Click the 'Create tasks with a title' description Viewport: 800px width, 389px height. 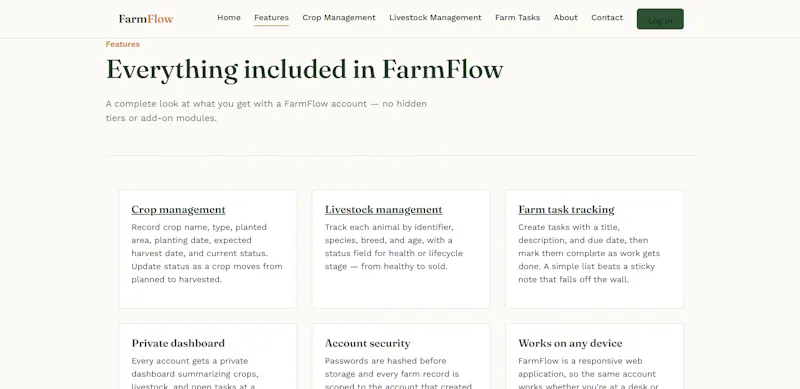point(589,253)
